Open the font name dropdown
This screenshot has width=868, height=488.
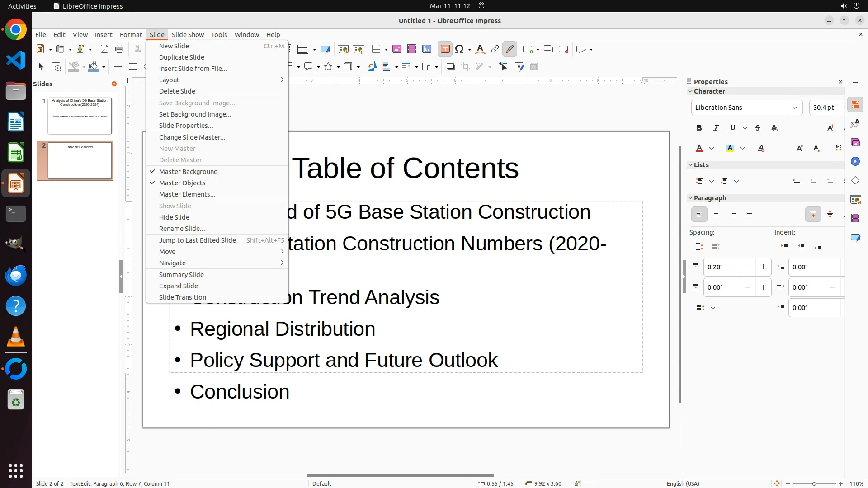point(794,108)
